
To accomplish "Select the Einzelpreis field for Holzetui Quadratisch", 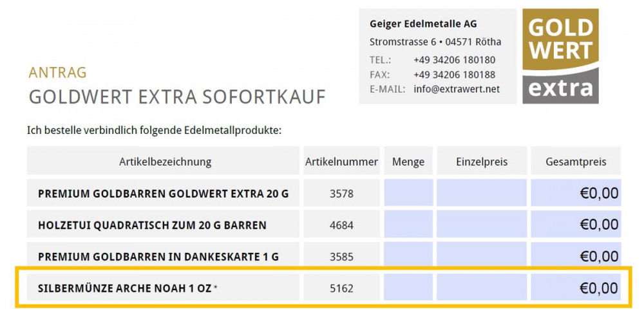I will [x=481, y=225].
